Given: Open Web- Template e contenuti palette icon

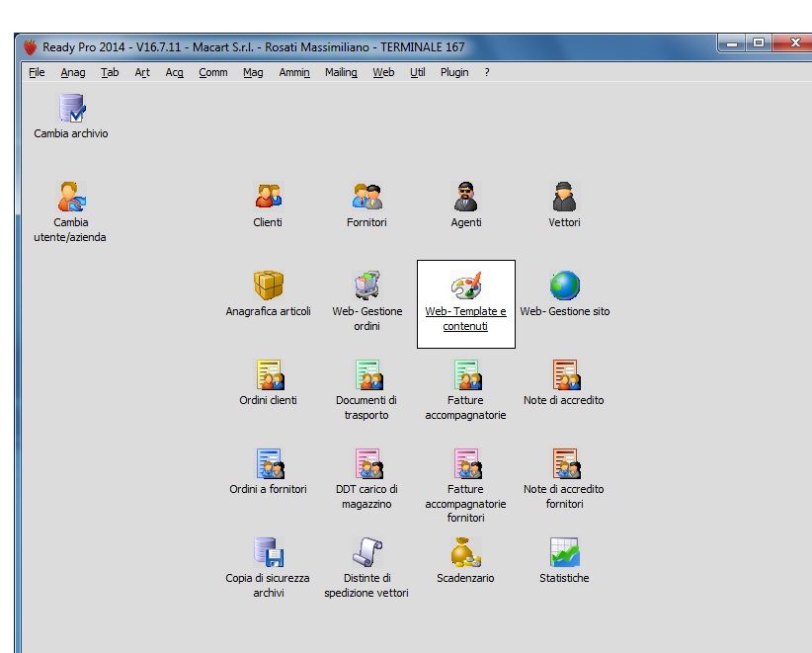Looking at the screenshot, I should (x=466, y=286).
